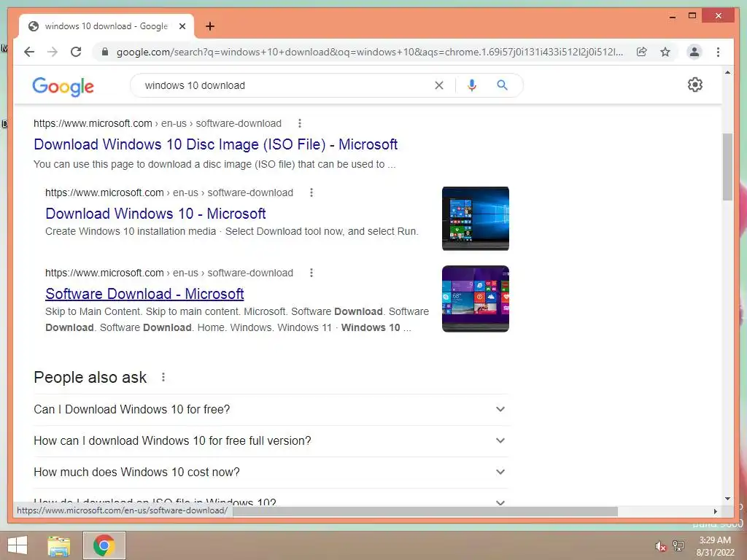Viewport: 747px width, 560px height.
Task: Start voice search with the microphone
Action: 472,85
